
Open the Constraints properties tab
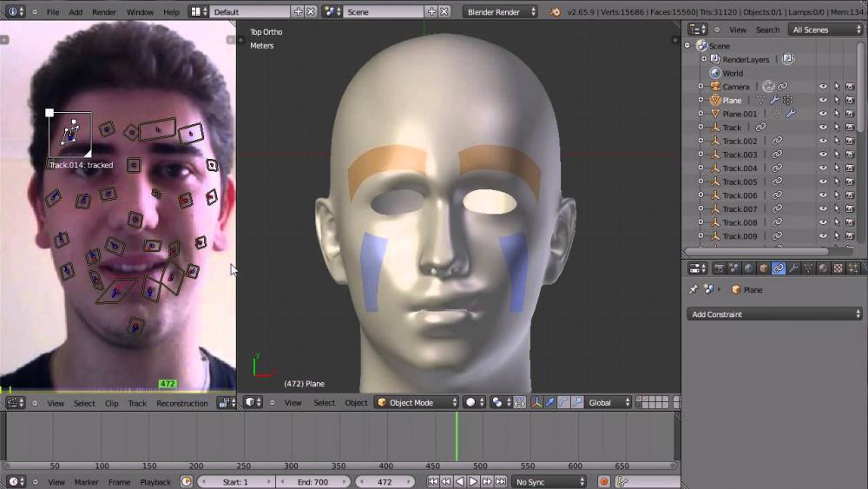[779, 268]
